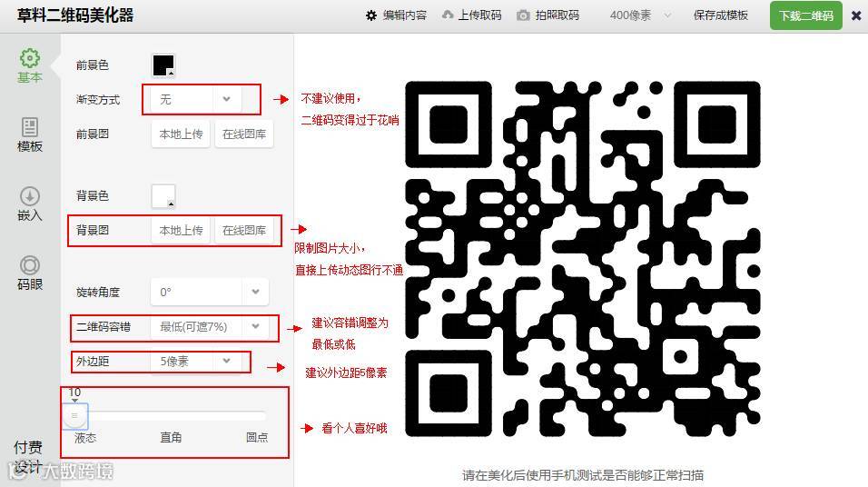Click the gear icon beside 编辑内容
Viewport: 868px width, 487px height.
tap(370, 15)
